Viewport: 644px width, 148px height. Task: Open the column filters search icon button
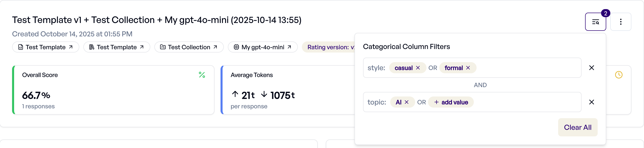click(x=595, y=22)
